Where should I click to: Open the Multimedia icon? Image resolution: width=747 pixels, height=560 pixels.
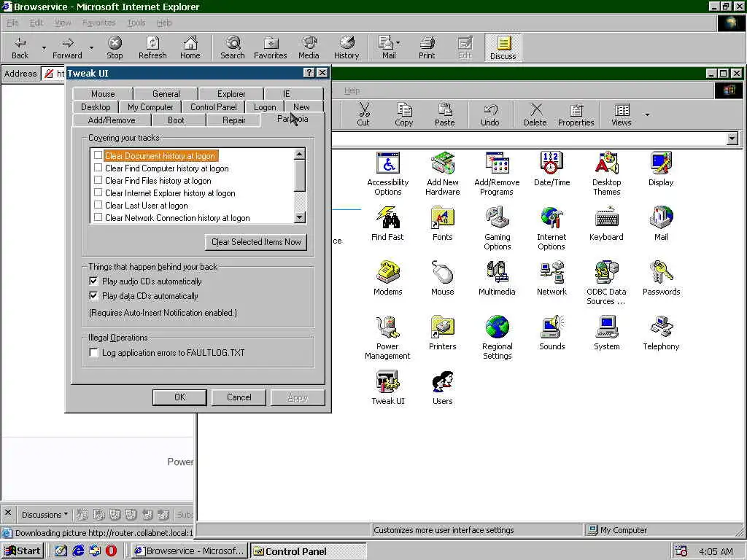coord(497,278)
